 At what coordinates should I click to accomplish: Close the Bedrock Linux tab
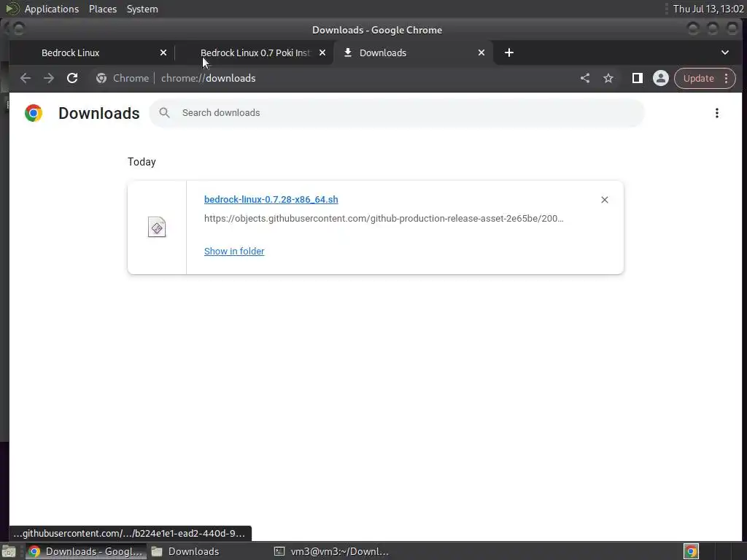point(163,52)
